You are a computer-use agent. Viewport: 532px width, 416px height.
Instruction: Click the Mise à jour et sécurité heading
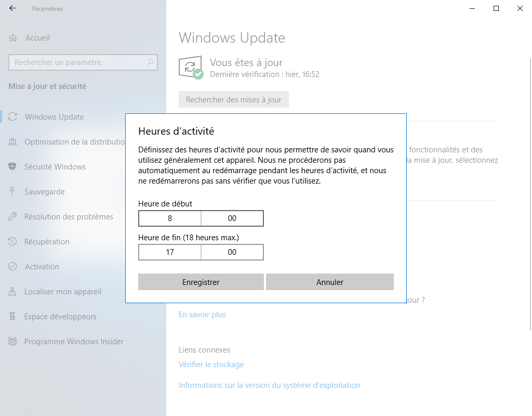click(47, 86)
